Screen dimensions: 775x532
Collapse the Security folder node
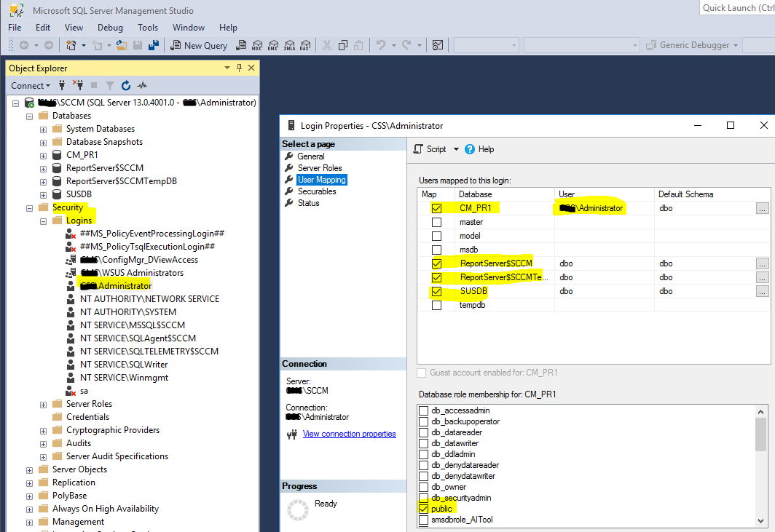click(30, 208)
